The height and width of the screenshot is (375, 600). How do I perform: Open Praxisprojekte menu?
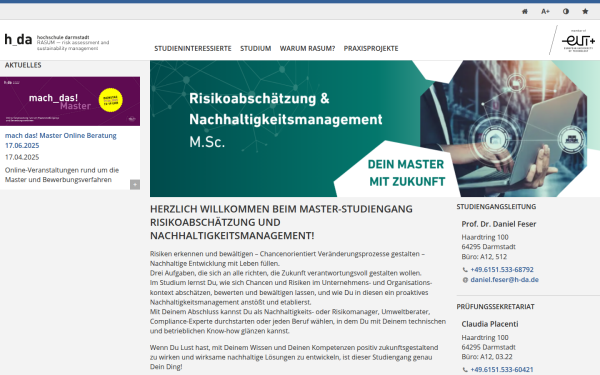[371, 49]
